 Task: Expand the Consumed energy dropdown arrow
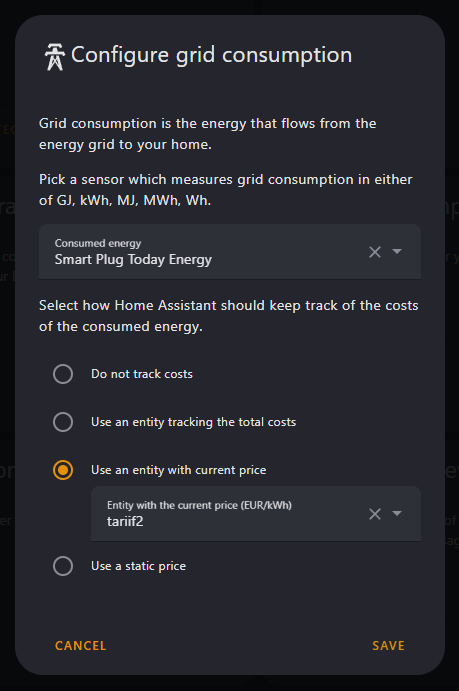coord(397,252)
